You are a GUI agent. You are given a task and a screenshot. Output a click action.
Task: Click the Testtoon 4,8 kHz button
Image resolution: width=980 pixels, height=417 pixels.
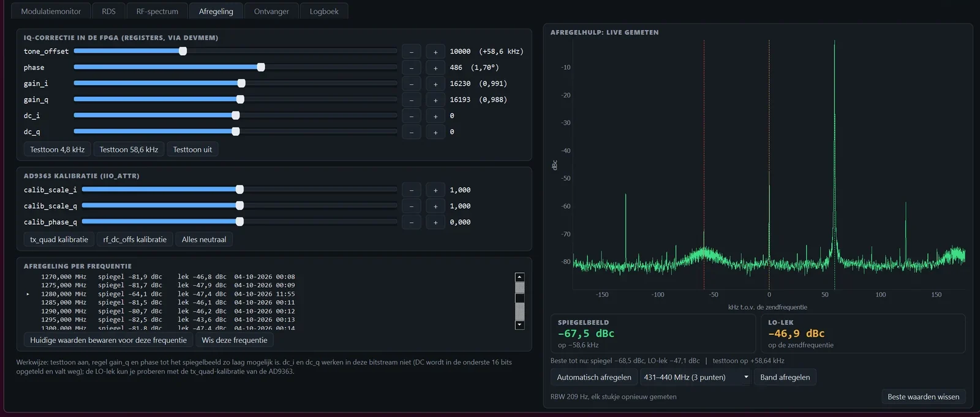coord(58,149)
